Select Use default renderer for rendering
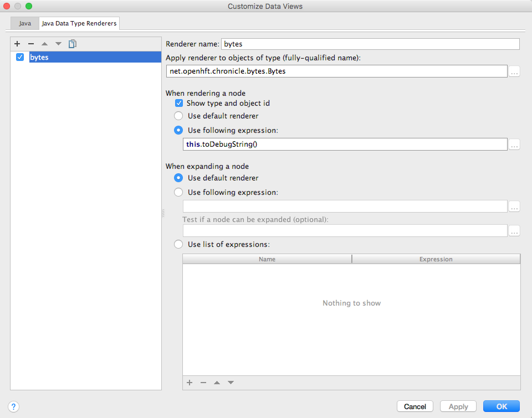The image size is (532, 418). pyautogui.click(x=178, y=116)
